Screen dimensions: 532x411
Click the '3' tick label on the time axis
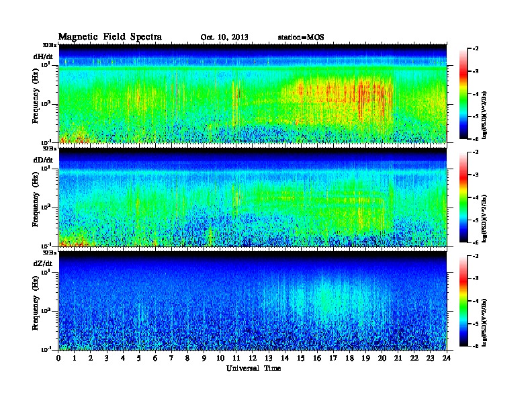pos(107,359)
